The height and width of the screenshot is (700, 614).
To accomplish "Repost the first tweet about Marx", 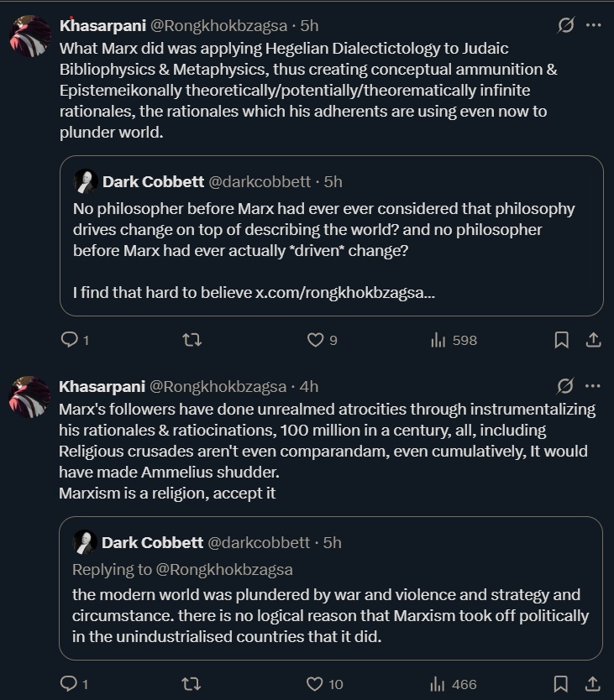I will pyautogui.click(x=192, y=340).
